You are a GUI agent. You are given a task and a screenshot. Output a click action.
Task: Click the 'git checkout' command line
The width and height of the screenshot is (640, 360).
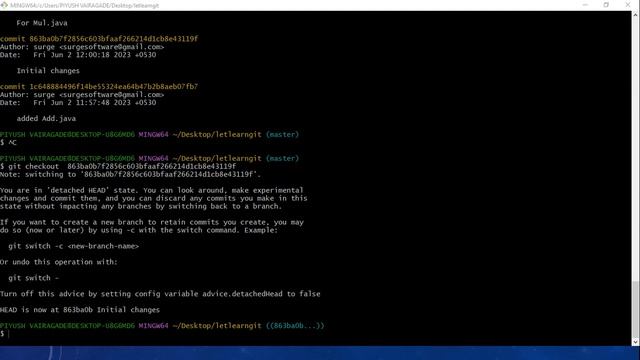[118, 167]
